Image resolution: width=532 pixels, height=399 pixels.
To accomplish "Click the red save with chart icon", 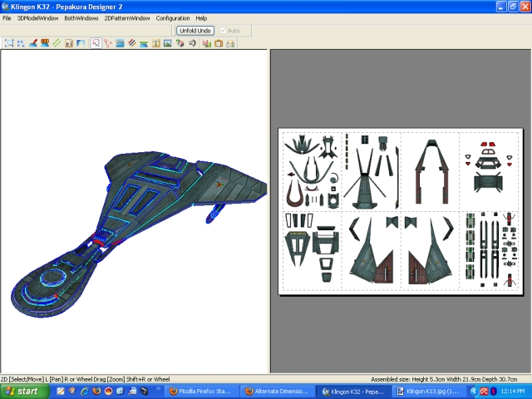I will (x=207, y=43).
